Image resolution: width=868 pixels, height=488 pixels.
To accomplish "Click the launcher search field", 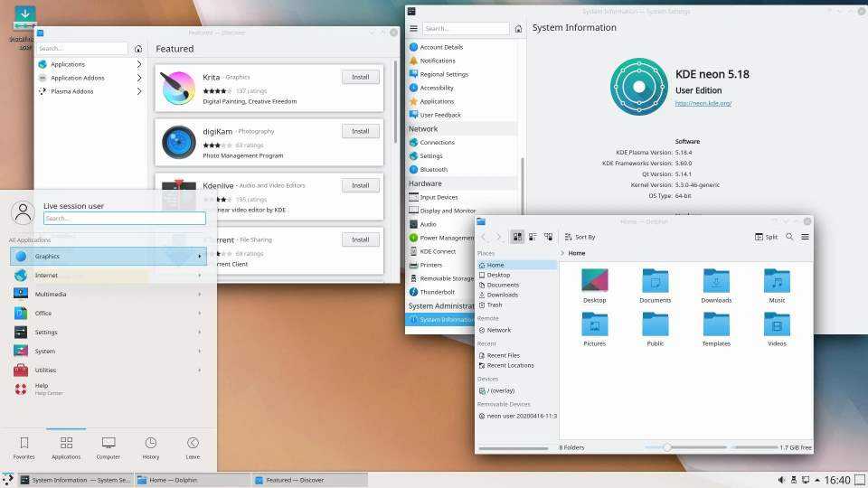I will (125, 219).
